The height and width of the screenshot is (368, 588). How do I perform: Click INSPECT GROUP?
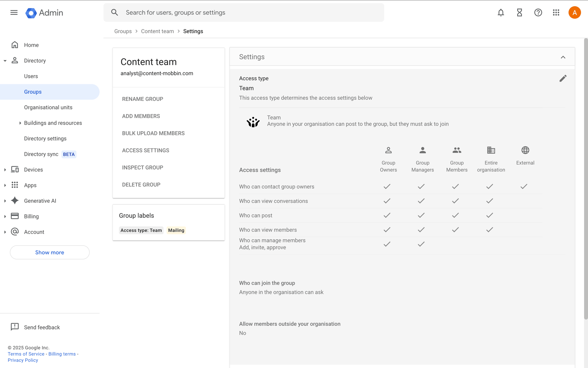click(x=142, y=168)
